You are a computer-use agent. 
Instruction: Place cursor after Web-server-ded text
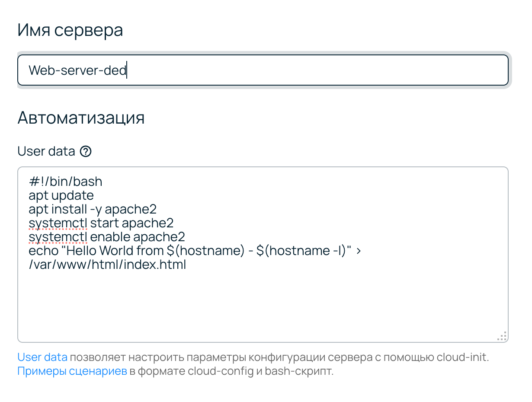point(127,70)
